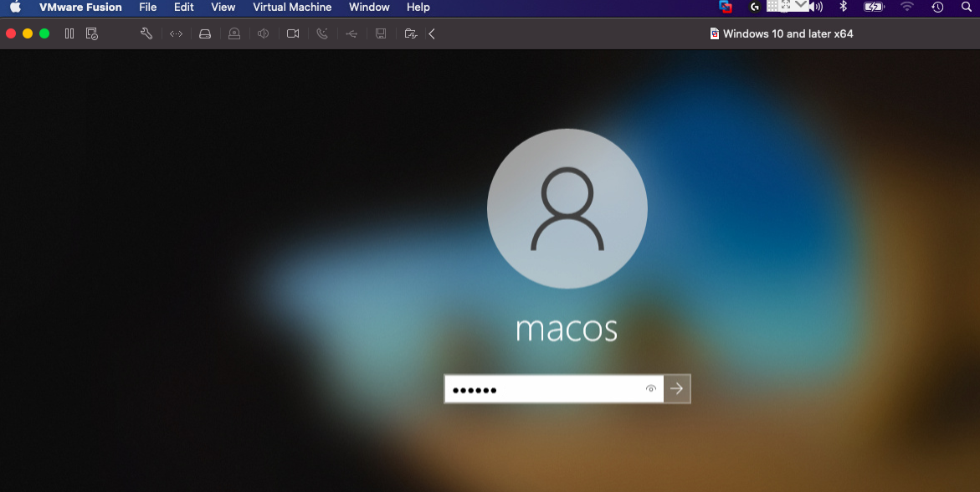
Task: Open the VMware Fusion menu
Action: 80,7
